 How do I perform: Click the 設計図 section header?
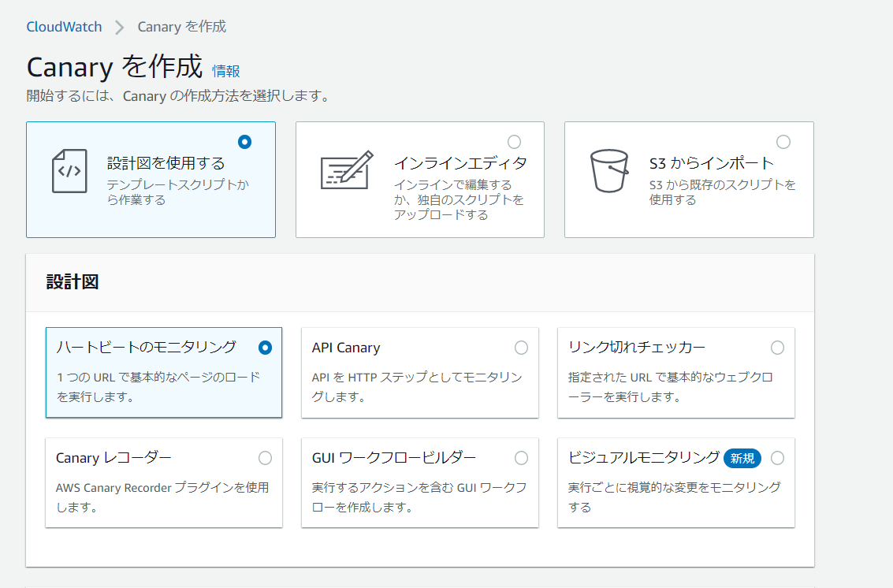(x=73, y=282)
